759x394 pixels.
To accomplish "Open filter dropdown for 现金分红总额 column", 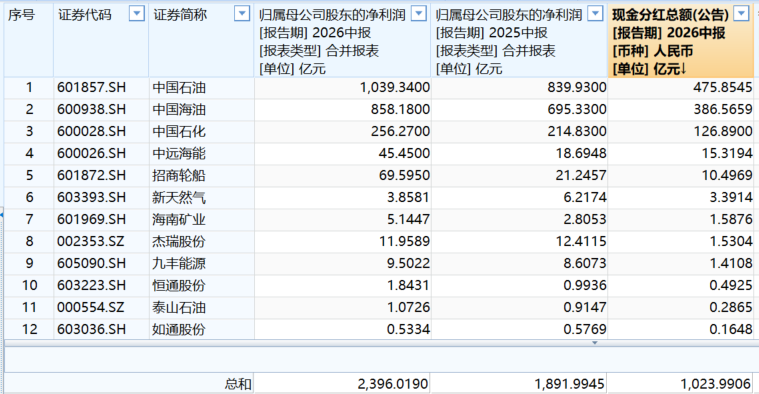I will [741, 14].
